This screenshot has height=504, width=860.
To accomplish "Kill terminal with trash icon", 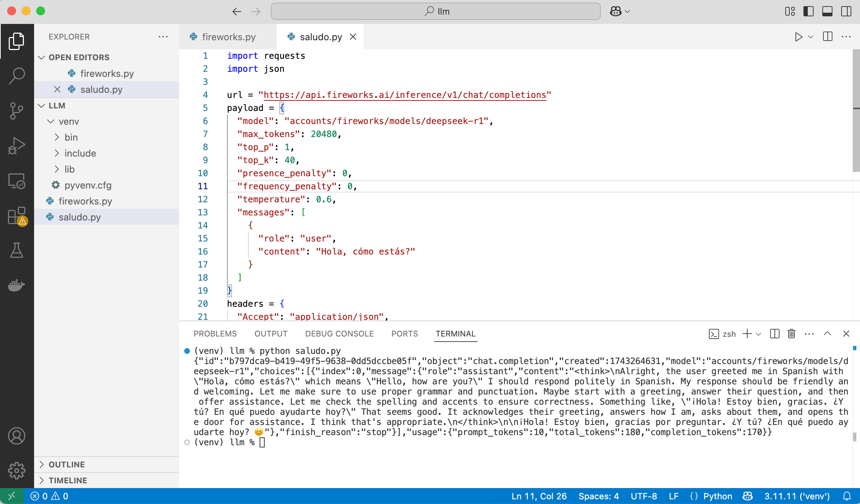I will point(791,334).
